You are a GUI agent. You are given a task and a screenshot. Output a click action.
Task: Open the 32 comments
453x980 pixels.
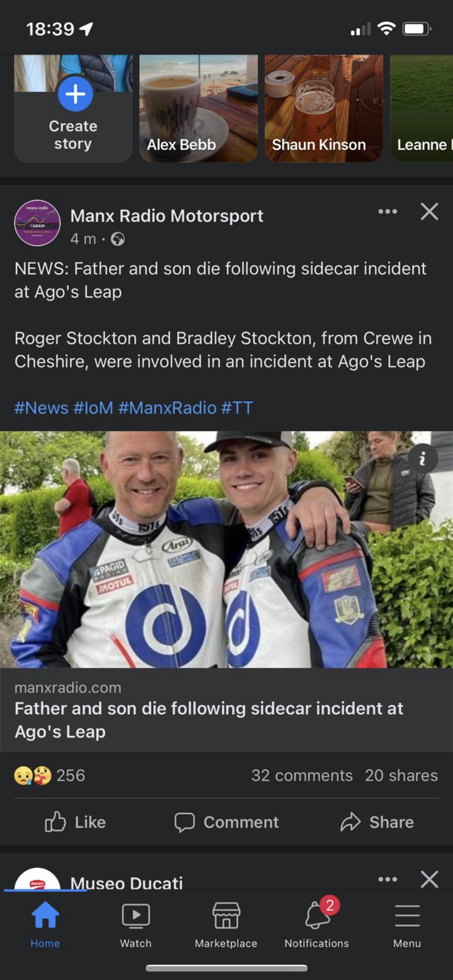pos(302,775)
